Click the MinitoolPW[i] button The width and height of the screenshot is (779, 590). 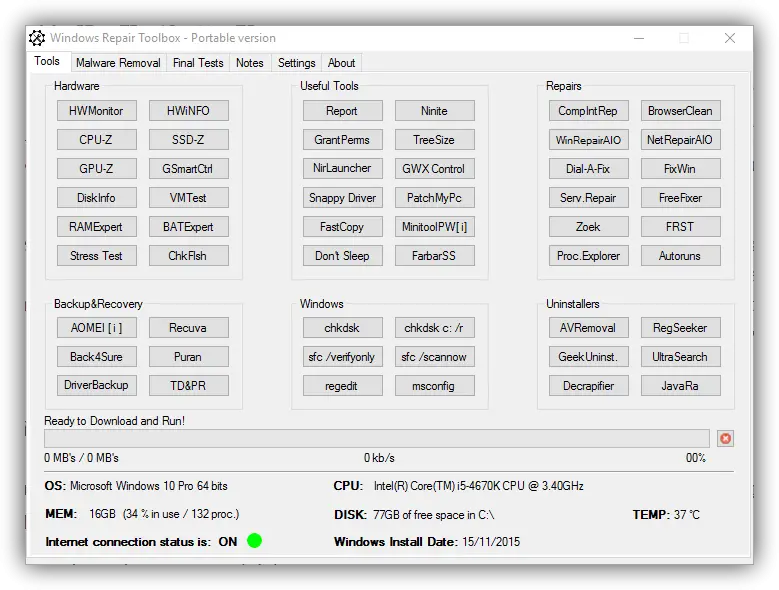[x=435, y=226]
